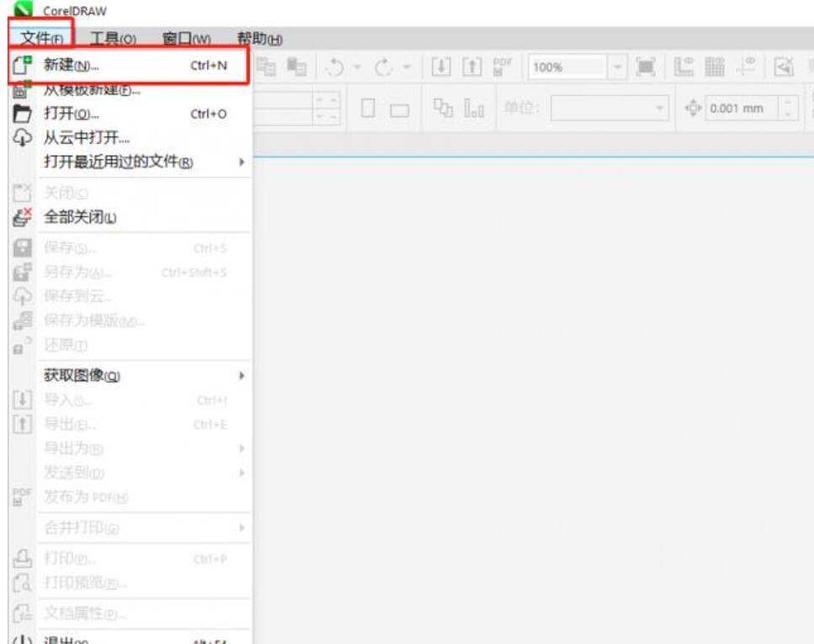Click the 导出 menu item with Ctrl+E
This screenshot has height=644, width=814.
pyautogui.click(x=130, y=424)
